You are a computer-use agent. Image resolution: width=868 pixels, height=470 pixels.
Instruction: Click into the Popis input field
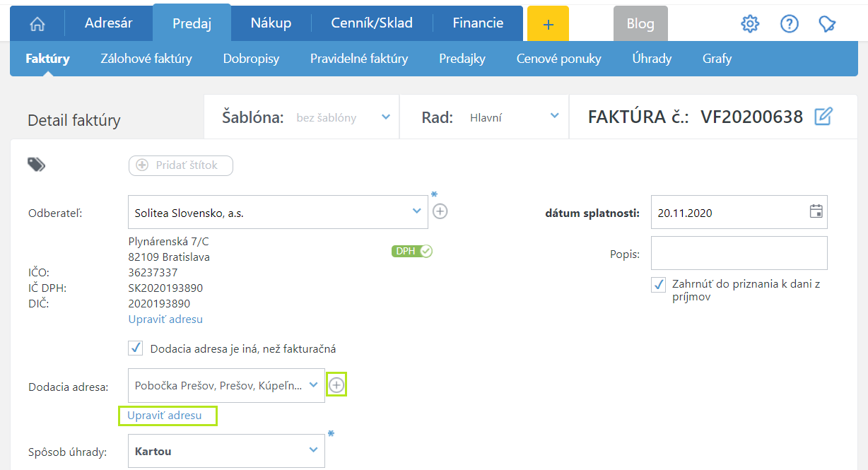[x=739, y=253]
